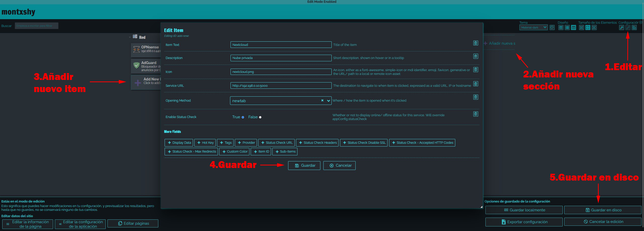Select the large item size icon
The image size is (644, 231).
click(594, 28)
